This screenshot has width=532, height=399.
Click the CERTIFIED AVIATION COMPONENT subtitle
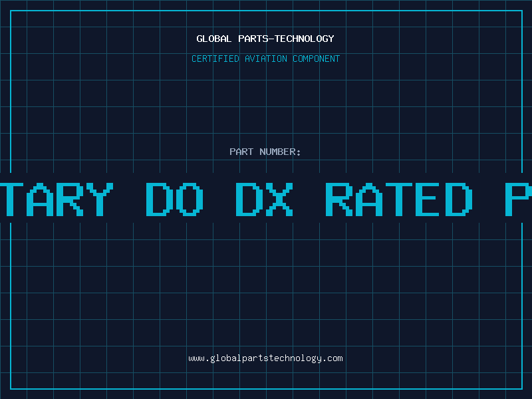[x=265, y=59]
